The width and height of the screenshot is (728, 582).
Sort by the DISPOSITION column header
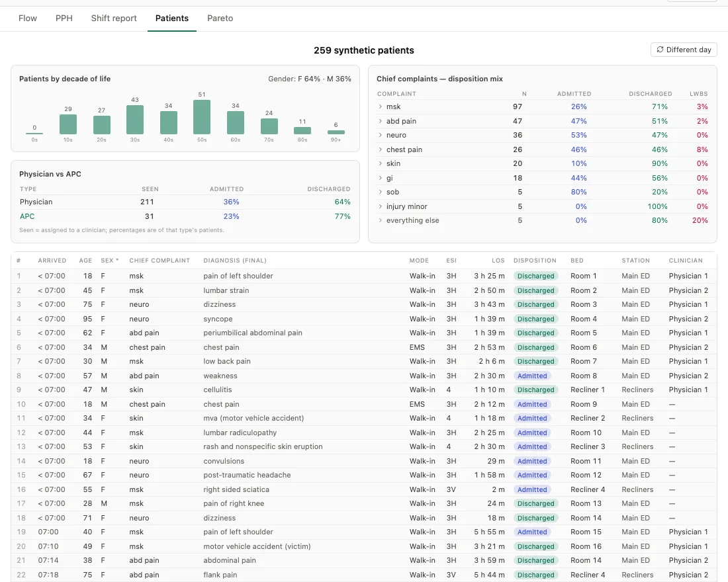535,261
